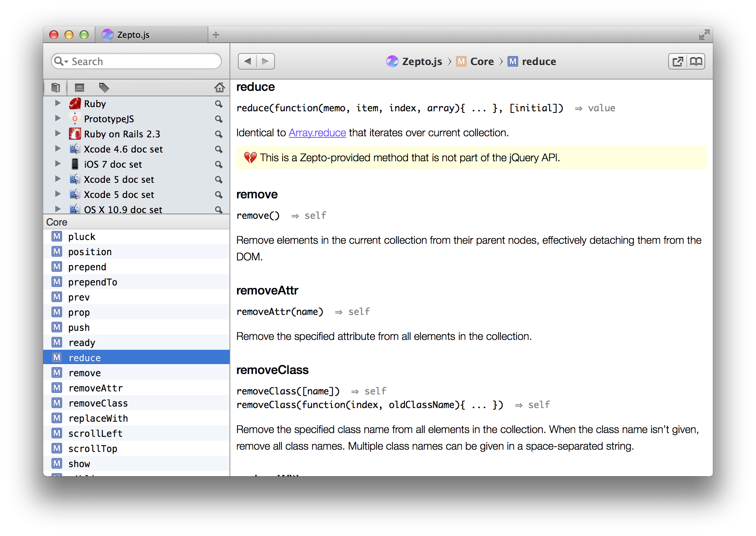Click the PrototypeJS docset icon
Image resolution: width=756 pixels, height=536 pixels.
75,119
